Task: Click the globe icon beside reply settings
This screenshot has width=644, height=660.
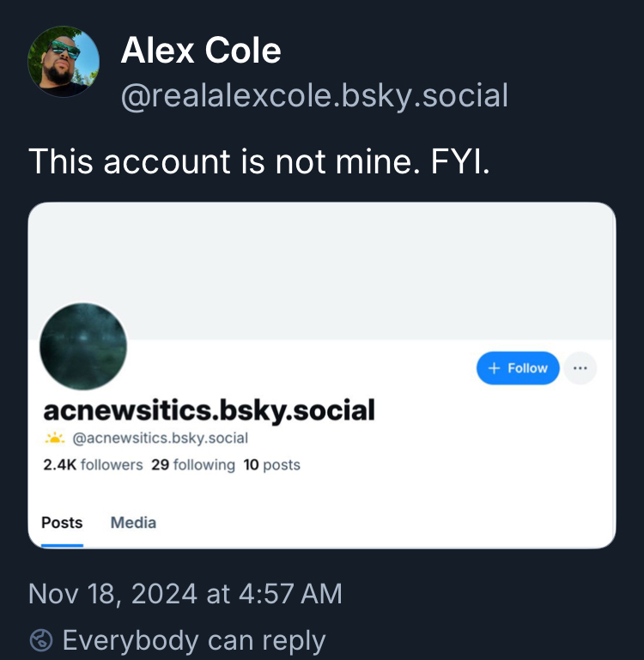Action: coord(39,640)
